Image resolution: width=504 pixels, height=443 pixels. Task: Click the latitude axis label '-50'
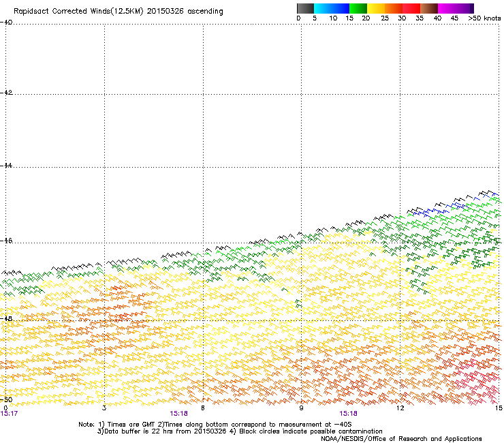click(6, 399)
